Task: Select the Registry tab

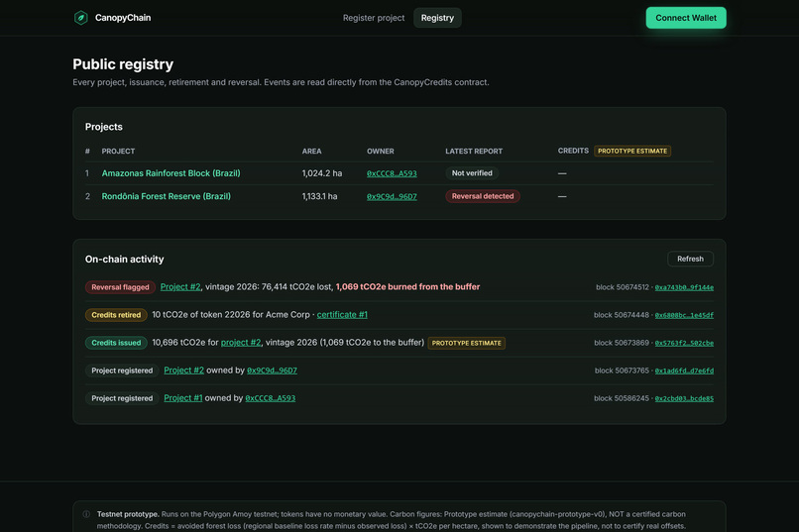Action: coord(437,18)
